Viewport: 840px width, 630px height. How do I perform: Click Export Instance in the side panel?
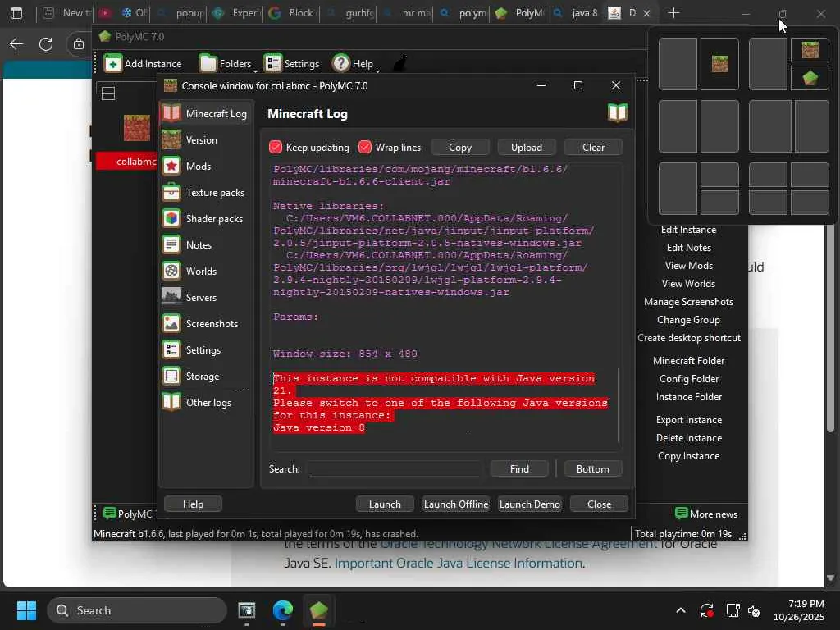tap(688, 420)
